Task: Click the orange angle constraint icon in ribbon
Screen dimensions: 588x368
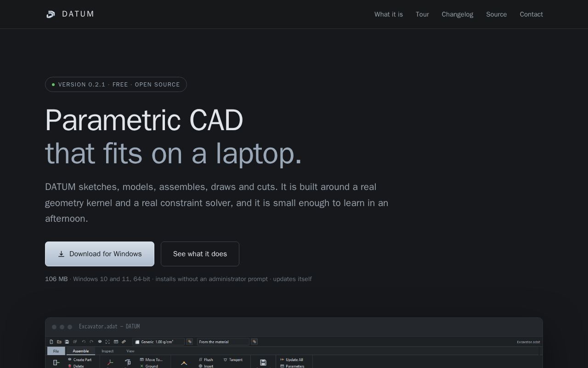Action: pyautogui.click(x=184, y=363)
